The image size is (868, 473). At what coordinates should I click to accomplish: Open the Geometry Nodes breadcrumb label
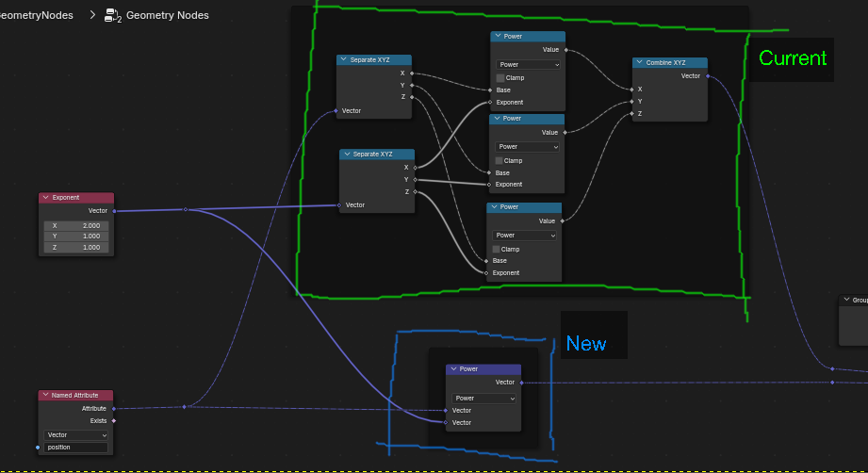coord(167,15)
